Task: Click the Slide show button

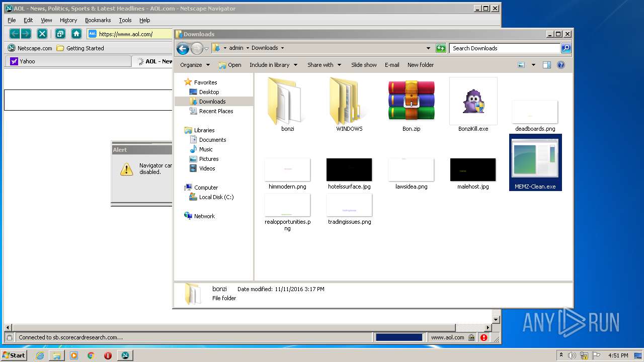Action: pyautogui.click(x=364, y=65)
